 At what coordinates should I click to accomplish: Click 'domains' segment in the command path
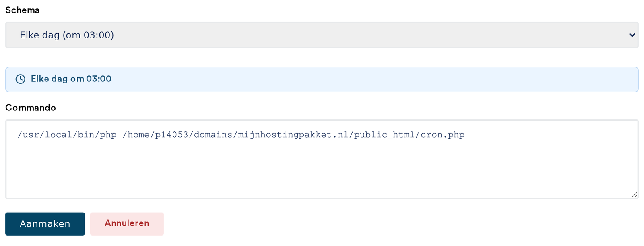tap(213, 135)
